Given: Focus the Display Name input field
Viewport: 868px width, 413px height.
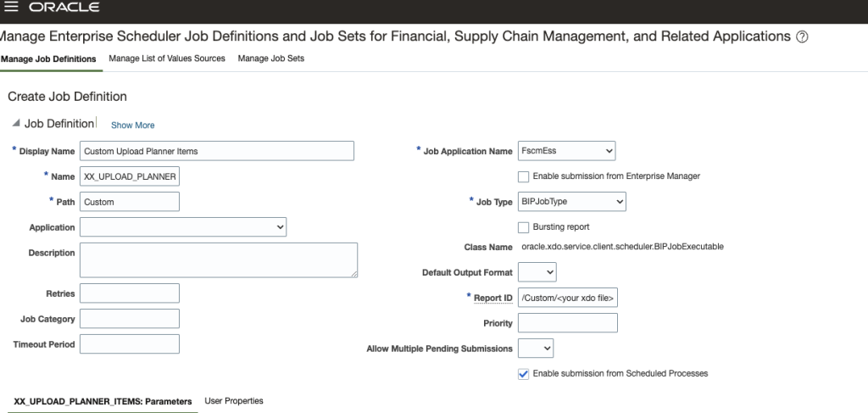Looking at the screenshot, I should pos(217,151).
